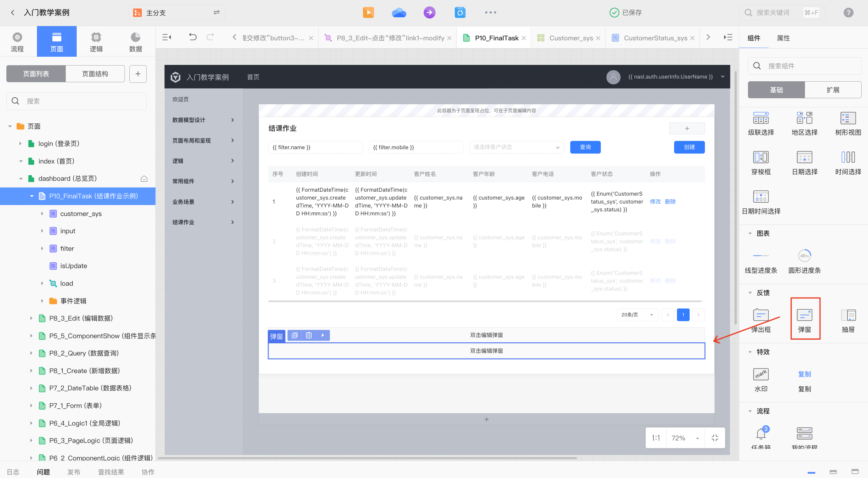Click the delete icon on 弹窗 toolbar
868x478 pixels.
(308, 335)
